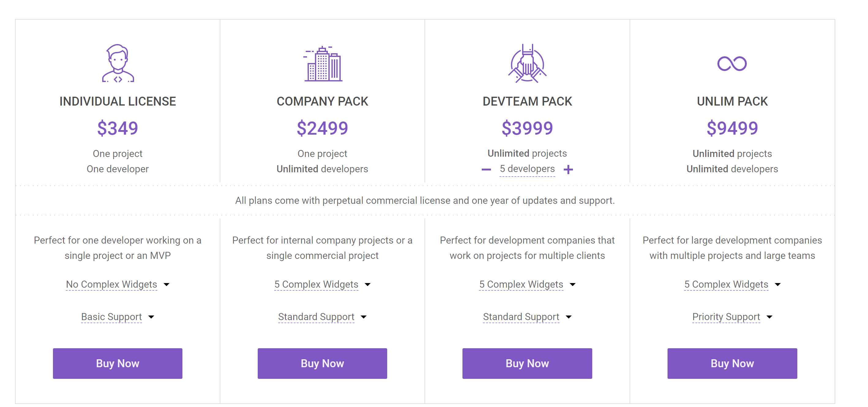Expand the Priority Support dropdown
This screenshot has width=868, height=407.
pos(732,317)
